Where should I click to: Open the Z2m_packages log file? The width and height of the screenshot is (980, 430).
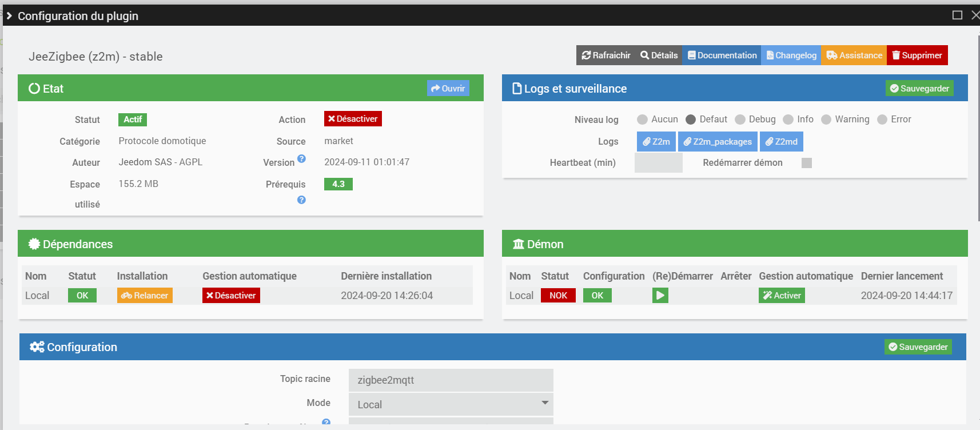tap(718, 142)
